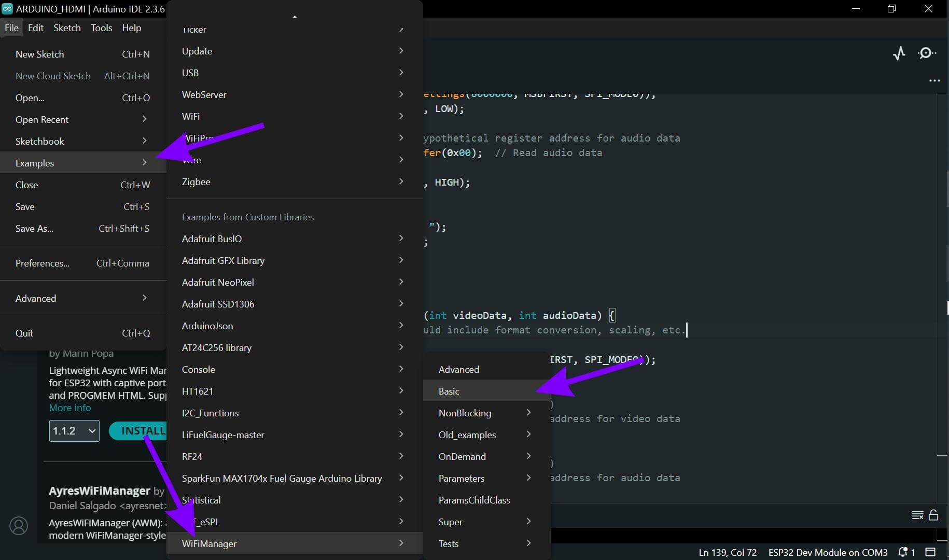Click ESP32 Dev Module on COM3 status
The height and width of the screenshot is (560, 949).
(828, 552)
